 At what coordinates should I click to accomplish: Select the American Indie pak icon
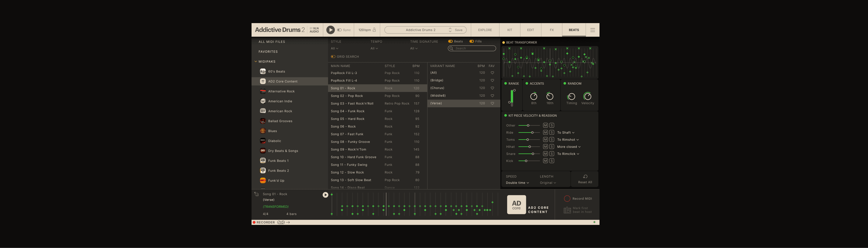click(263, 101)
